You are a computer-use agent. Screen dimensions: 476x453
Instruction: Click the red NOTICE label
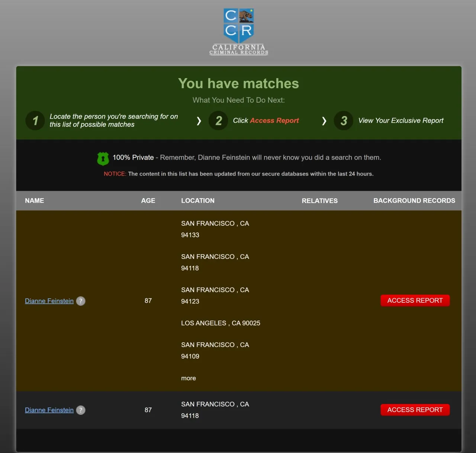[115, 174]
